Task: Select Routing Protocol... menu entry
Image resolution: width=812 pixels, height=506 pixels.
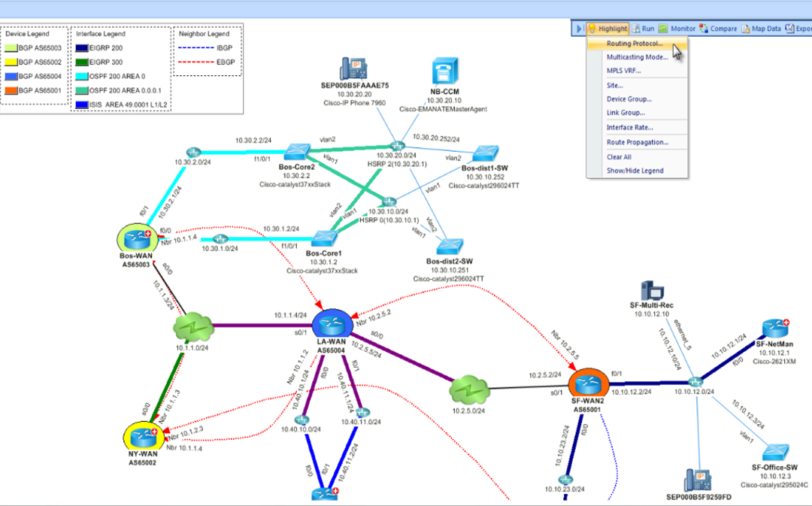Action: (637, 44)
